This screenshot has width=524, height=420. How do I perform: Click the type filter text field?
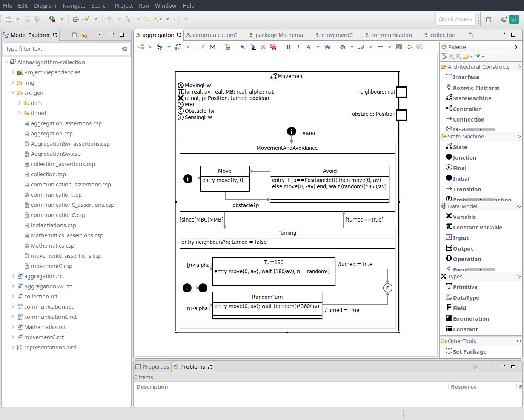tap(62, 49)
